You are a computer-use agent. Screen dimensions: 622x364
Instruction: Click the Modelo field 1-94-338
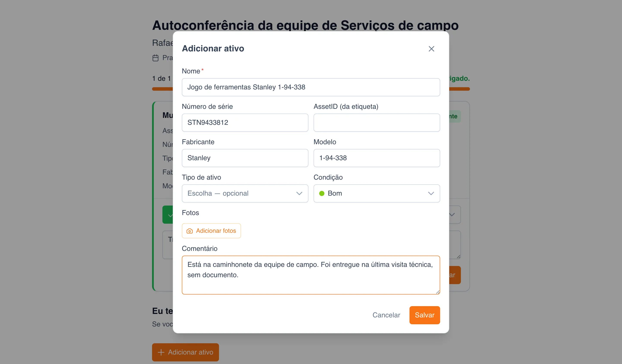[377, 158]
